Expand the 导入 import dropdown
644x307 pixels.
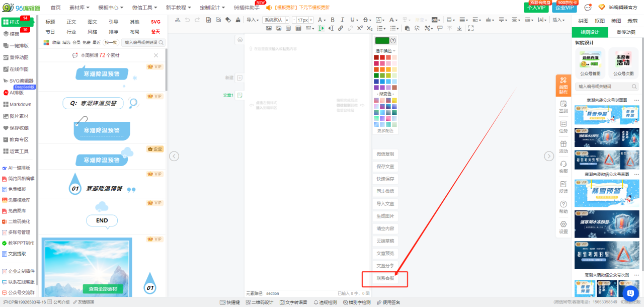[x=253, y=20]
